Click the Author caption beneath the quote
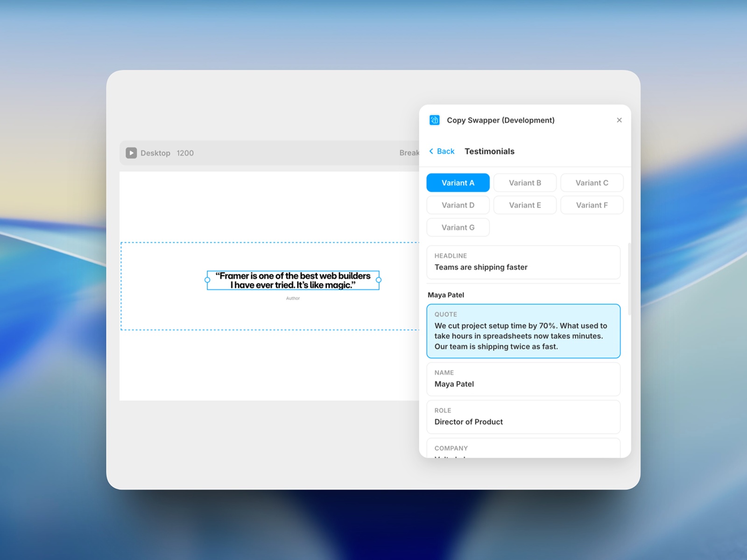 pyautogui.click(x=293, y=298)
